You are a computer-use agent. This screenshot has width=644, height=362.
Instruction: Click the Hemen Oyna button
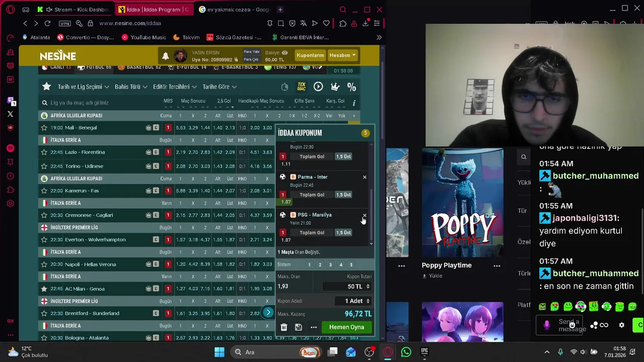347,327
